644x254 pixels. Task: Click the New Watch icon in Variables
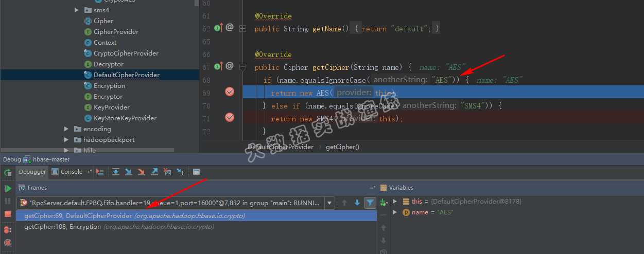pyautogui.click(x=383, y=203)
